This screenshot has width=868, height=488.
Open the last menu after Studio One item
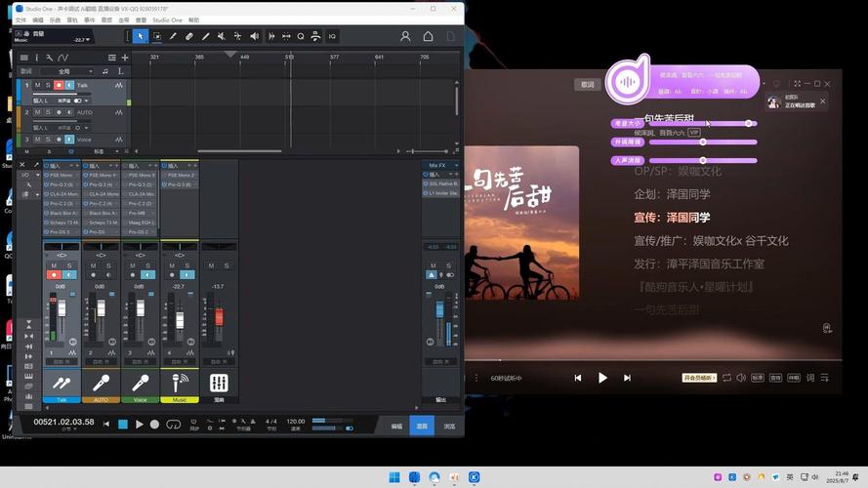(193, 20)
